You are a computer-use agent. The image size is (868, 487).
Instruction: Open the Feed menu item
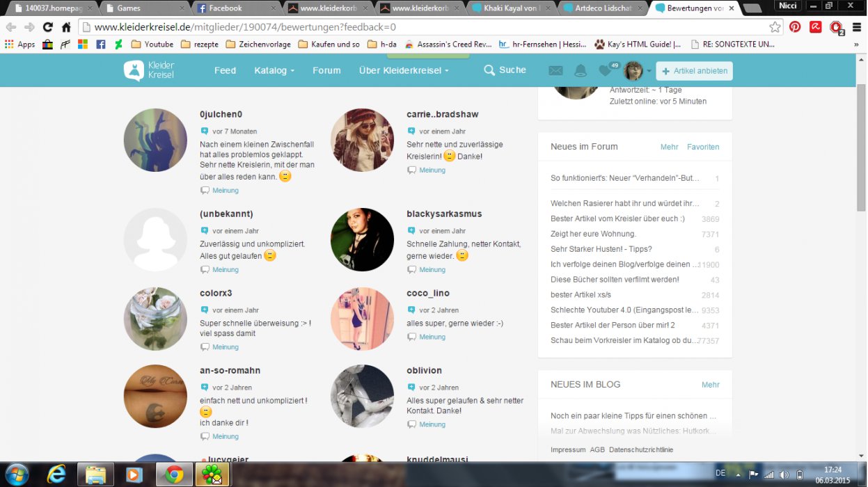pos(225,70)
